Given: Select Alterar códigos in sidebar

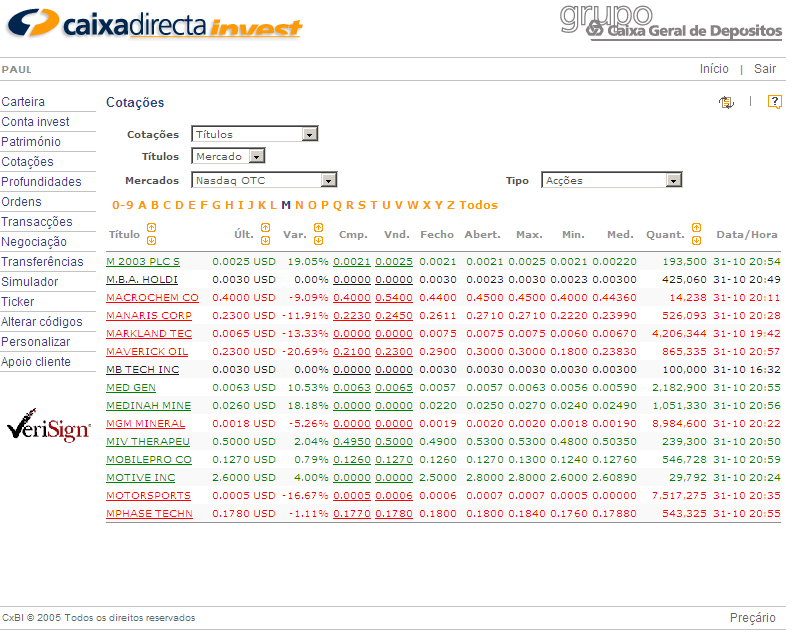Looking at the screenshot, I should click(x=42, y=322).
